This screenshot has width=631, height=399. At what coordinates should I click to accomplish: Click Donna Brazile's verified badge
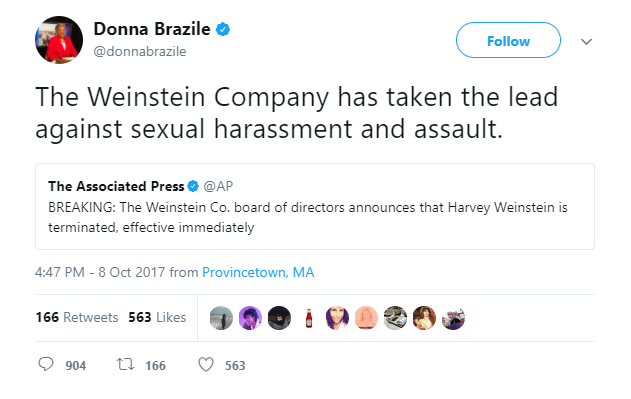[223, 29]
